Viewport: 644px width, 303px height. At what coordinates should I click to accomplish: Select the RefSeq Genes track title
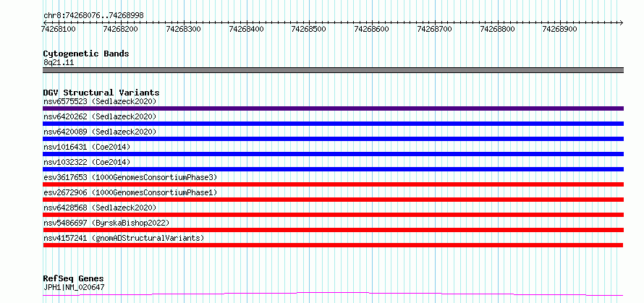pos(74,279)
